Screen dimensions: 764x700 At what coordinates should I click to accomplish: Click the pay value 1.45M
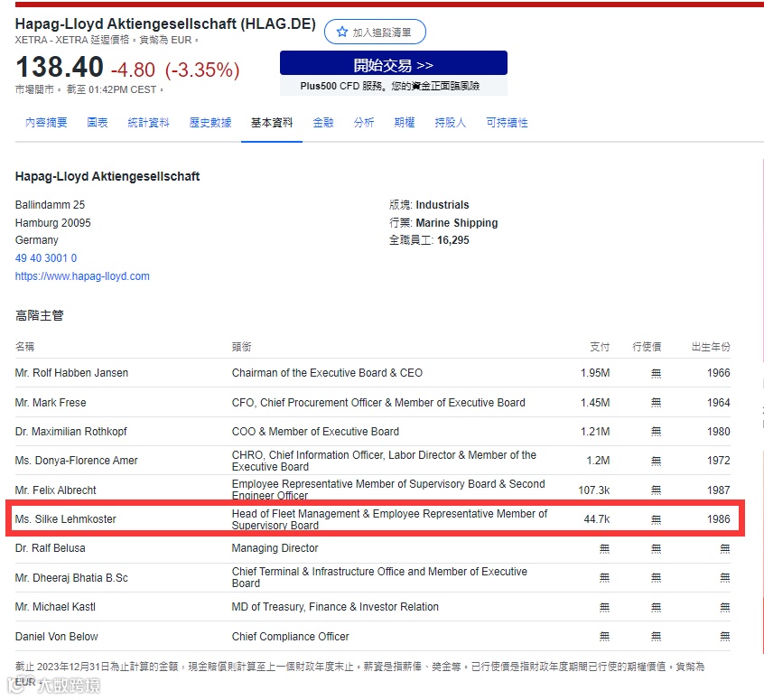595,403
